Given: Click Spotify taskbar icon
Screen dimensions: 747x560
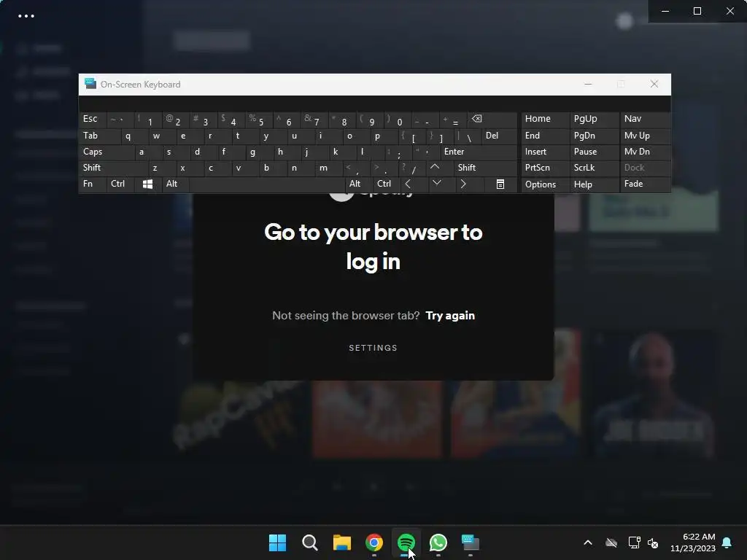Looking at the screenshot, I should point(406,542).
